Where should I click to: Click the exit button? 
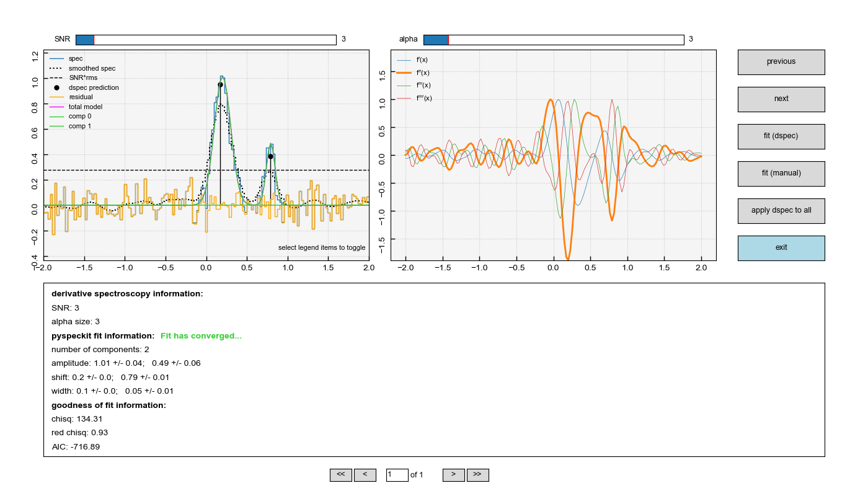(x=781, y=248)
